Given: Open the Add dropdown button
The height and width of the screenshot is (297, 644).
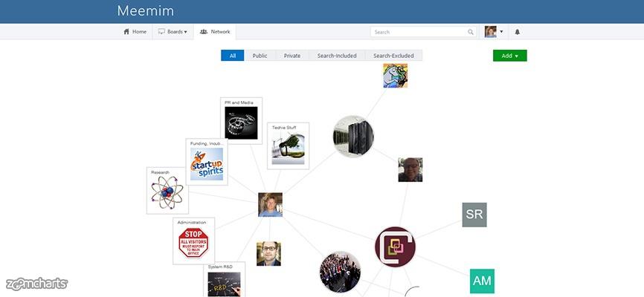Looking at the screenshot, I should [x=509, y=56].
